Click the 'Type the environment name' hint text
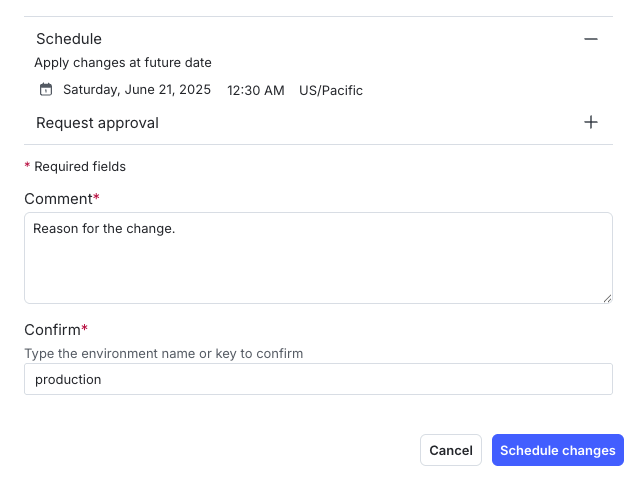The width and height of the screenshot is (636, 477). [163, 353]
